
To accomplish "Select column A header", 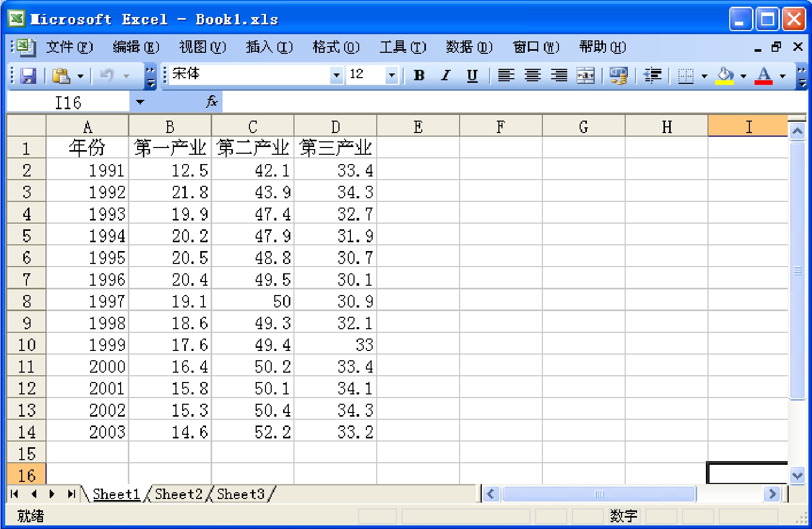I will 87,126.
